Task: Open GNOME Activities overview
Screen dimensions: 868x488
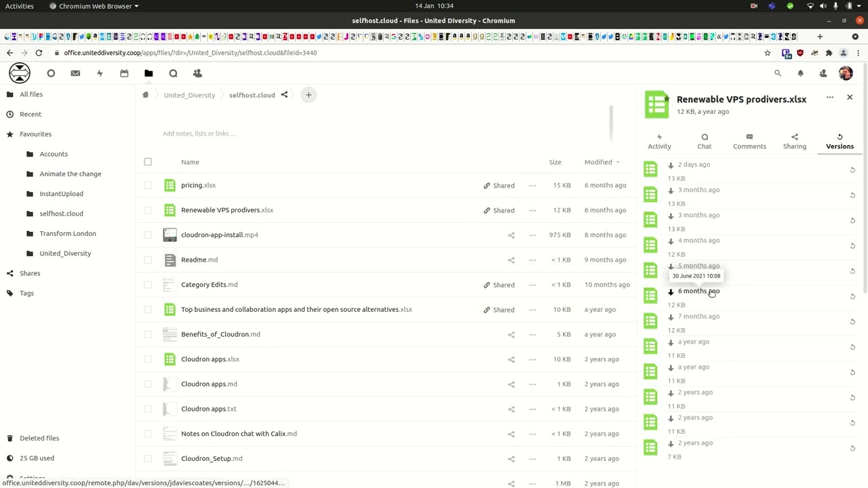Action: point(19,6)
